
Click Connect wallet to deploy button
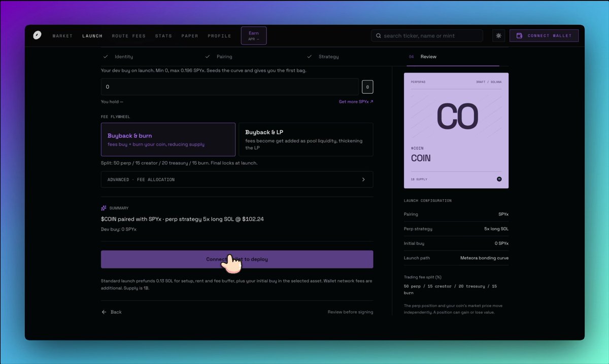pyautogui.click(x=237, y=259)
